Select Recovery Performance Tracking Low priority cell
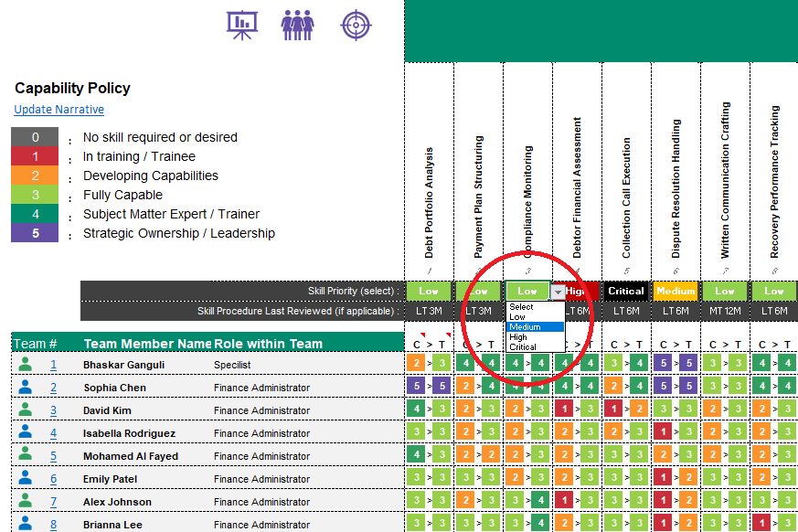The height and width of the screenshot is (532, 798). pyautogui.click(x=774, y=292)
